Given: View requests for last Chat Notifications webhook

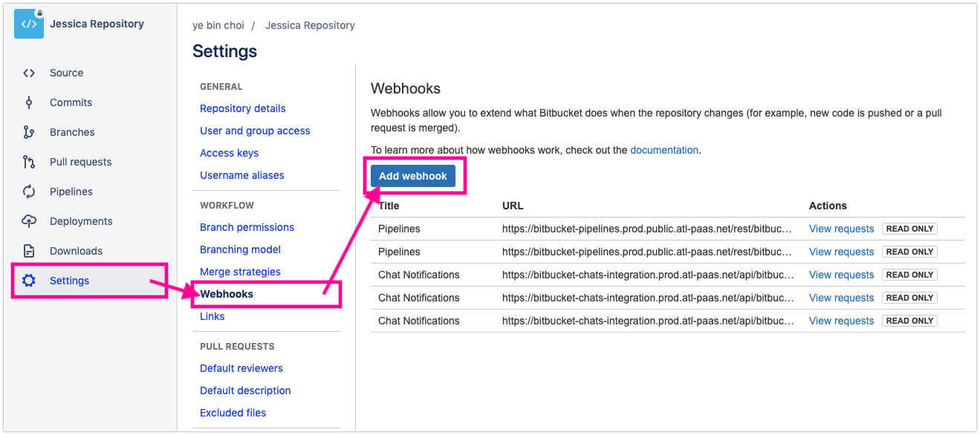Looking at the screenshot, I should (x=841, y=321).
